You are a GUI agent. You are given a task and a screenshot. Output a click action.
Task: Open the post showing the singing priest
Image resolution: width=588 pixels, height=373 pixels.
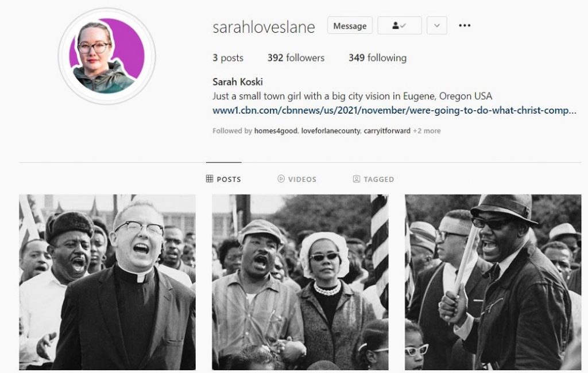coord(107,282)
